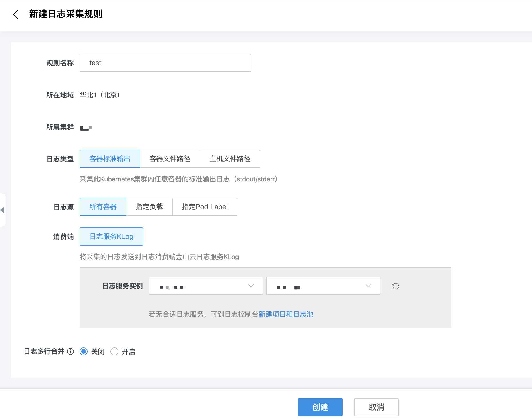Click the 取消 button

coord(376,407)
